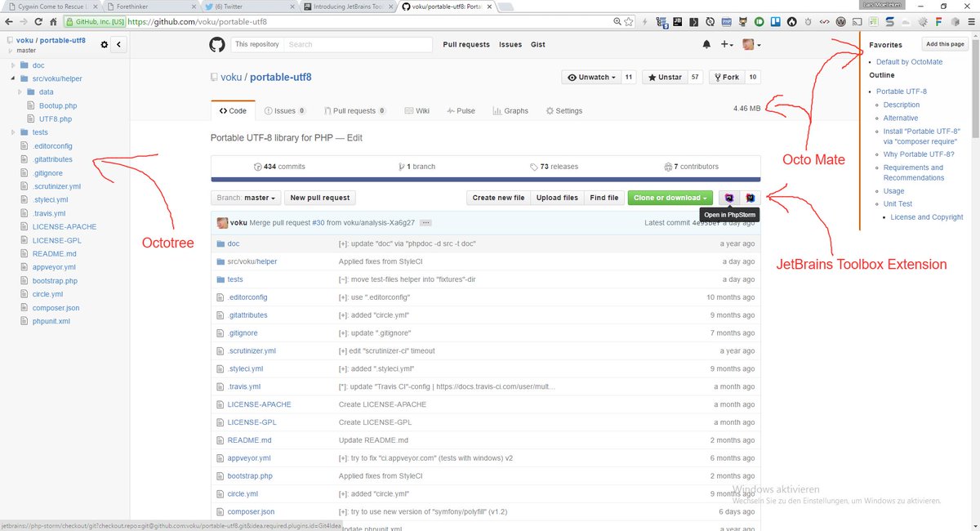Click the Octotree extension toolbar icon
Image resolution: width=980 pixels, height=531 pixels.
tap(661, 23)
